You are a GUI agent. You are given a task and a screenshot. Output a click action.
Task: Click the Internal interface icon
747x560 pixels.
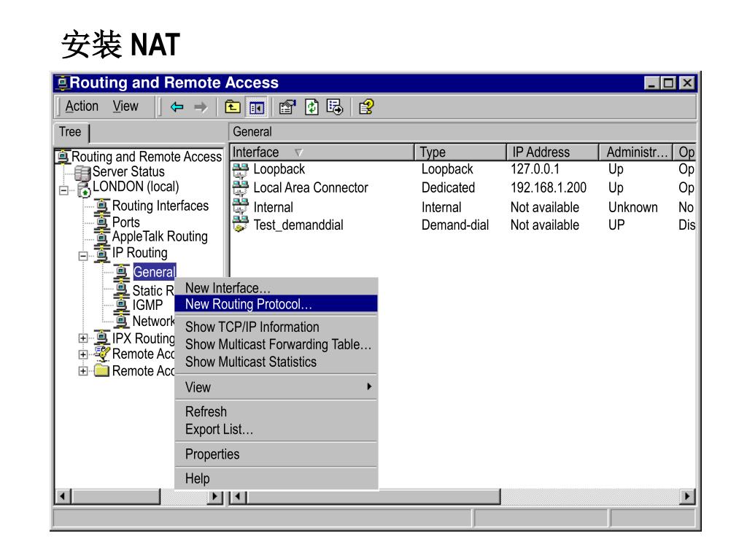click(x=240, y=206)
